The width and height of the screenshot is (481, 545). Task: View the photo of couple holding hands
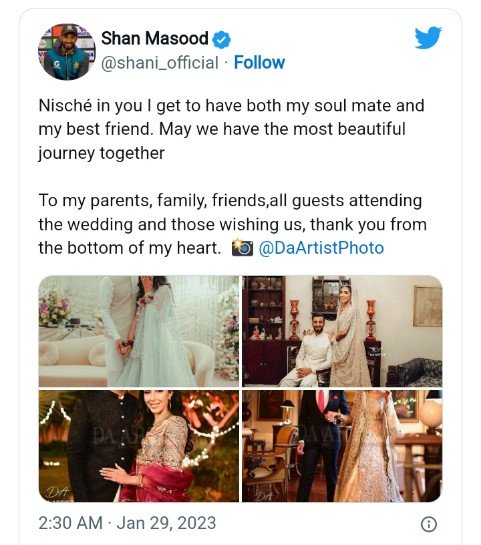(139, 331)
